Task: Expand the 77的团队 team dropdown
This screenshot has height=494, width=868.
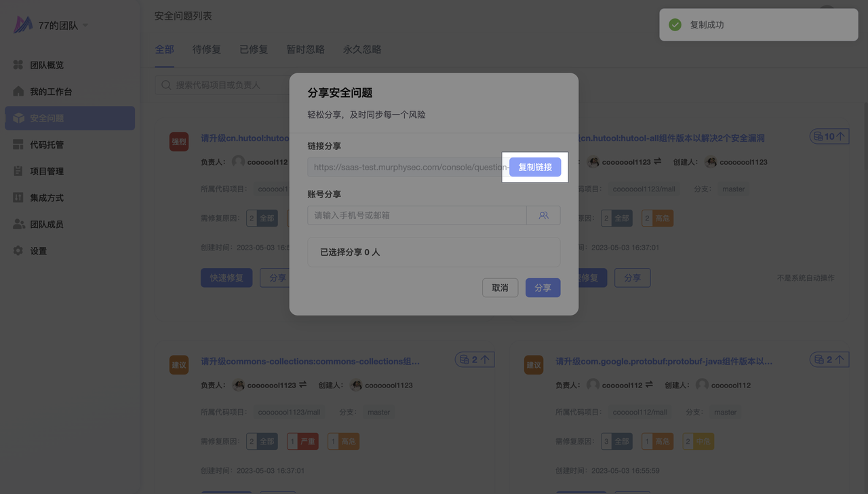Action: [85, 26]
